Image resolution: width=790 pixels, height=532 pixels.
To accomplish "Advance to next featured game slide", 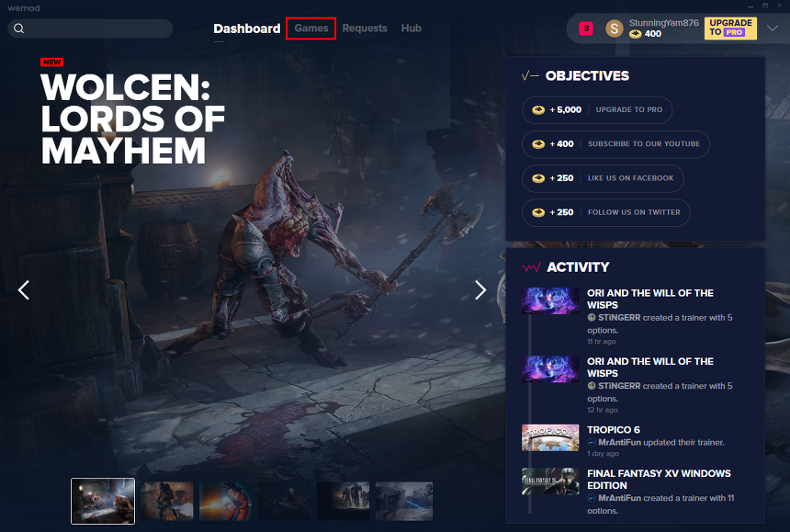I will tap(480, 290).
